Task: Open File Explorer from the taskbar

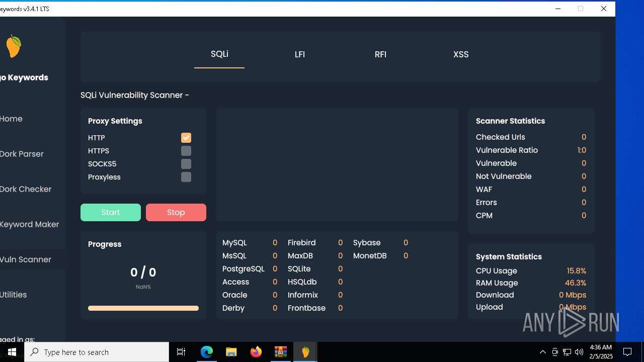Action: coord(231,352)
